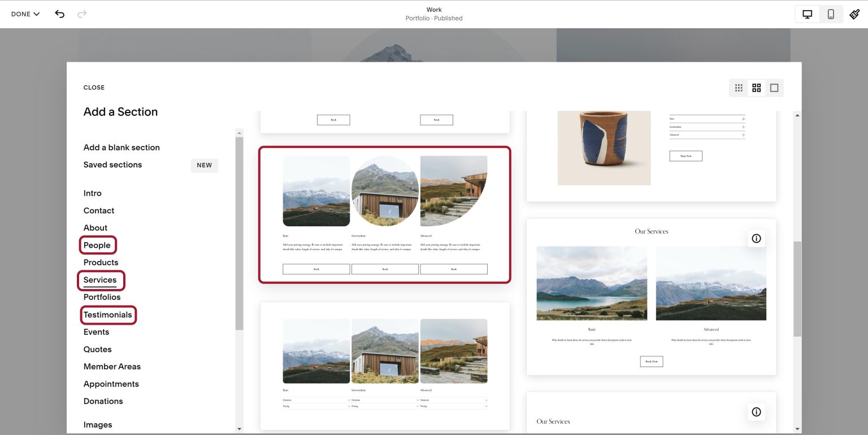Select the medium grid layout view icon
Image resolution: width=868 pixels, height=435 pixels.
click(x=757, y=88)
